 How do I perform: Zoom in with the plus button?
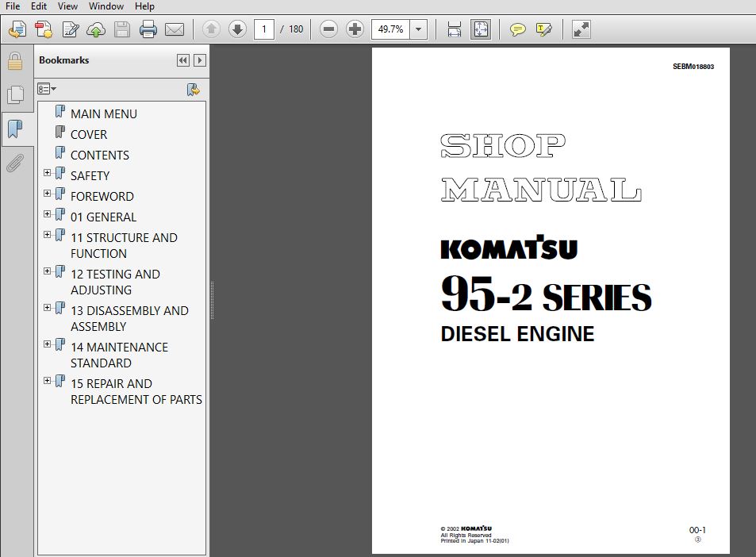355,29
